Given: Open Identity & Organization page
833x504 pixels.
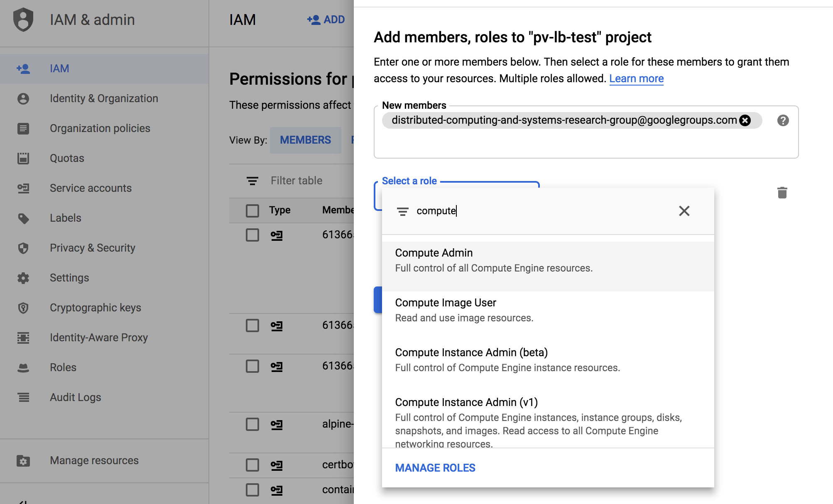Looking at the screenshot, I should pos(104,98).
